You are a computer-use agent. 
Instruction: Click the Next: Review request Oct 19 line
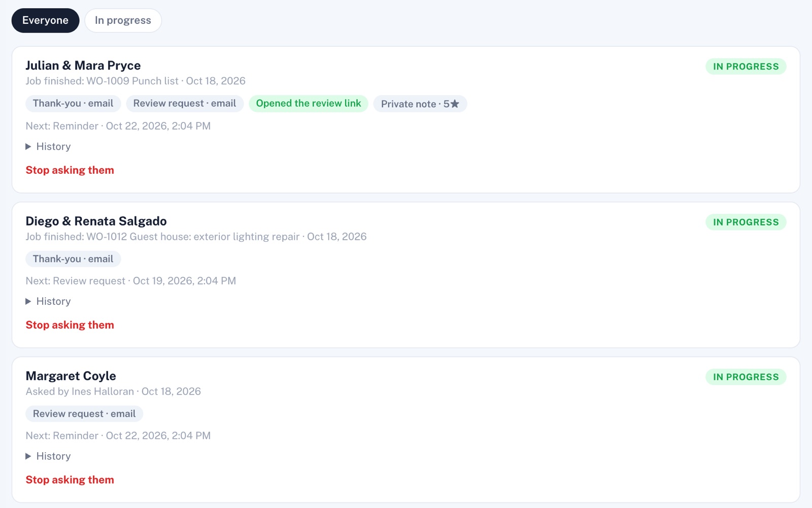[x=131, y=281]
